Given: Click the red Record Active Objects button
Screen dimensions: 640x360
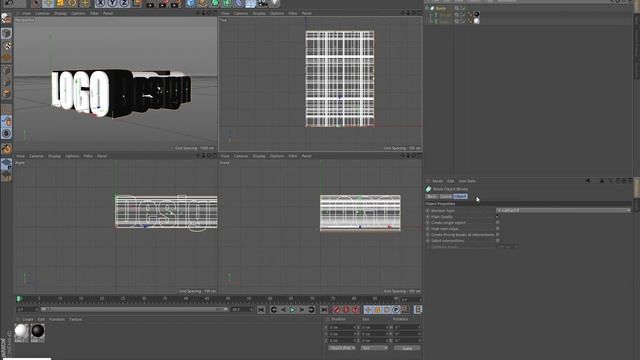Looking at the screenshot, I should 336,310.
